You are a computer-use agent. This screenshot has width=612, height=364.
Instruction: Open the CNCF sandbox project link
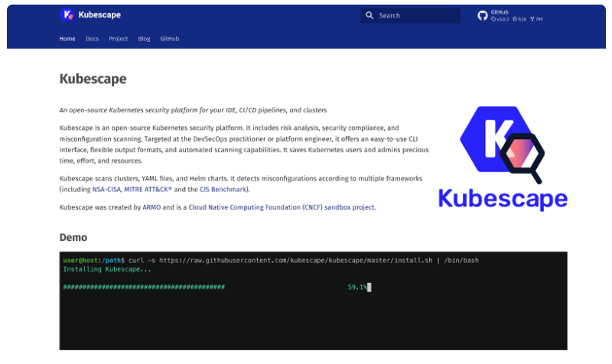tap(282, 207)
